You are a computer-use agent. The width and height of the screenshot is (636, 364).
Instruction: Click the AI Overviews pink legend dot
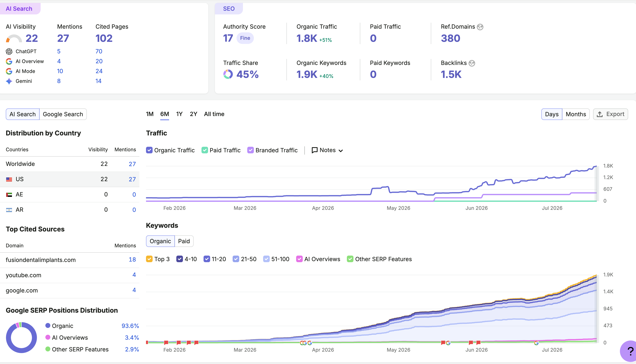click(48, 337)
